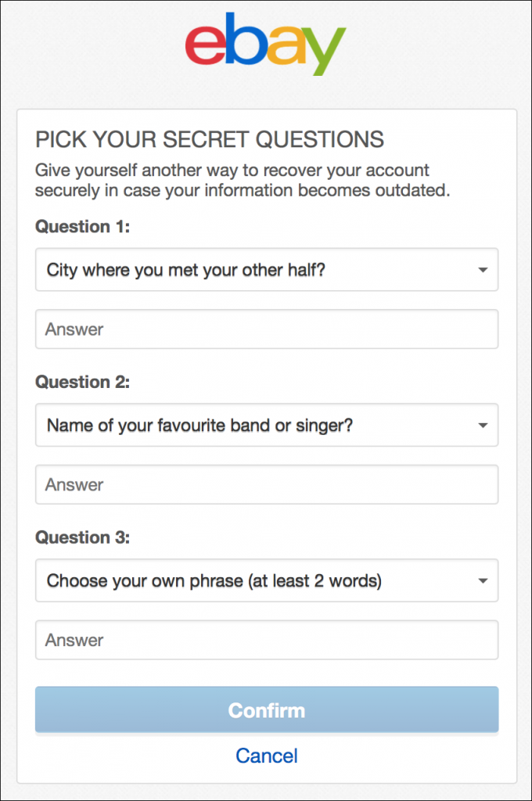This screenshot has height=801, width=532.
Task: Open the Question 3 dropdown arrow
Action: pyautogui.click(x=483, y=580)
